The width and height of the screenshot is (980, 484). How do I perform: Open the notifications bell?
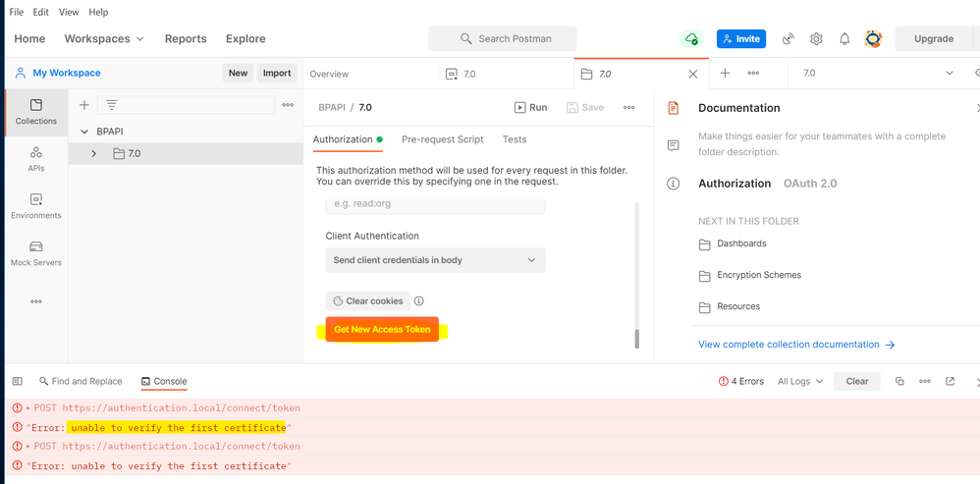(x=844, y=39)
